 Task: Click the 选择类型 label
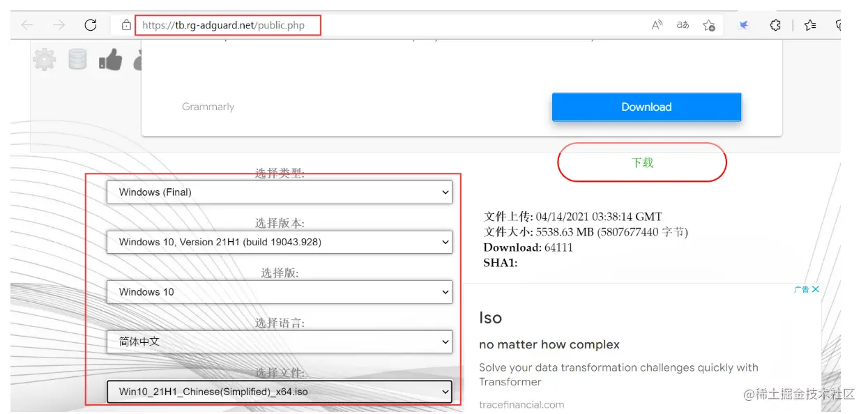pyautogui.click(x=280, y=174)
